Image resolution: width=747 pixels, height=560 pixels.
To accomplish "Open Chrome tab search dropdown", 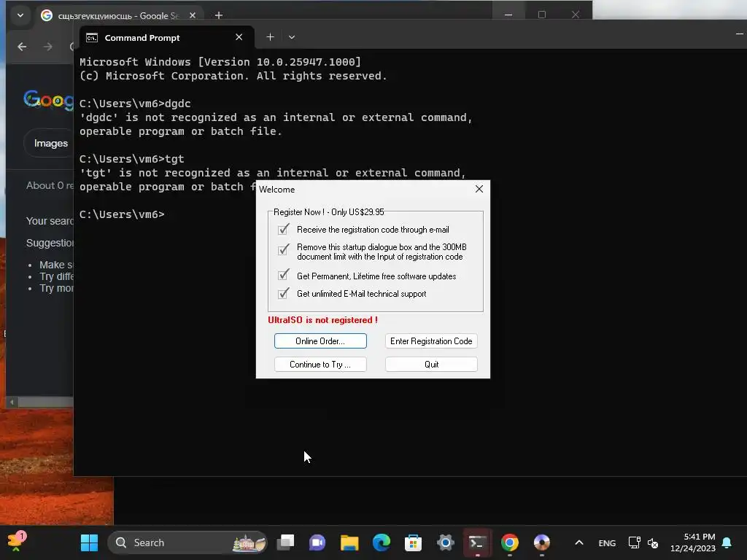I will [20, 15].
